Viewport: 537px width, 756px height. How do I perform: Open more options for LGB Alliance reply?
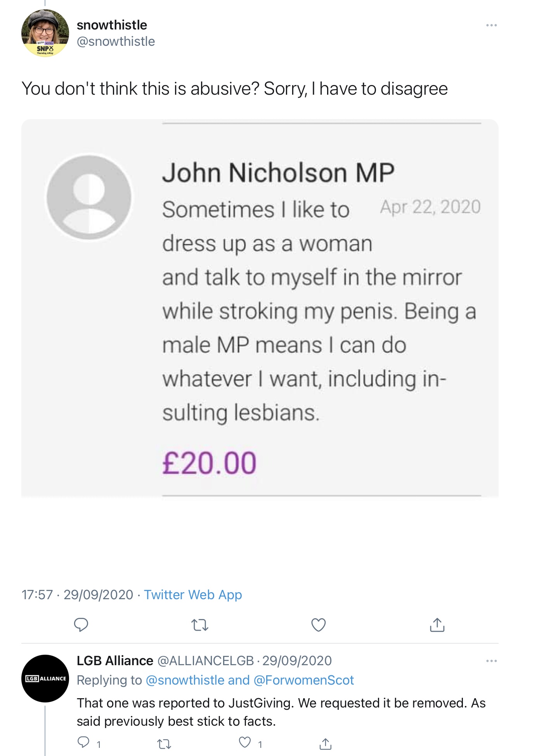tap(491, 661)
